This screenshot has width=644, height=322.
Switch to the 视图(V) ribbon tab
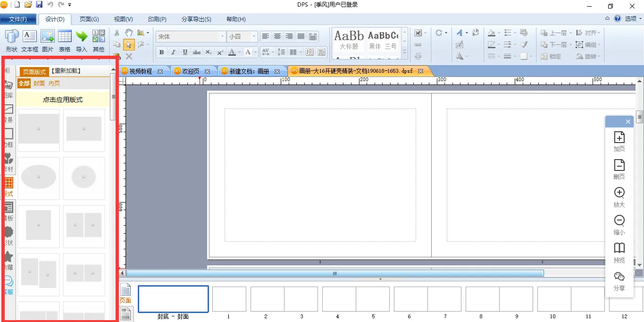(124, 19)
